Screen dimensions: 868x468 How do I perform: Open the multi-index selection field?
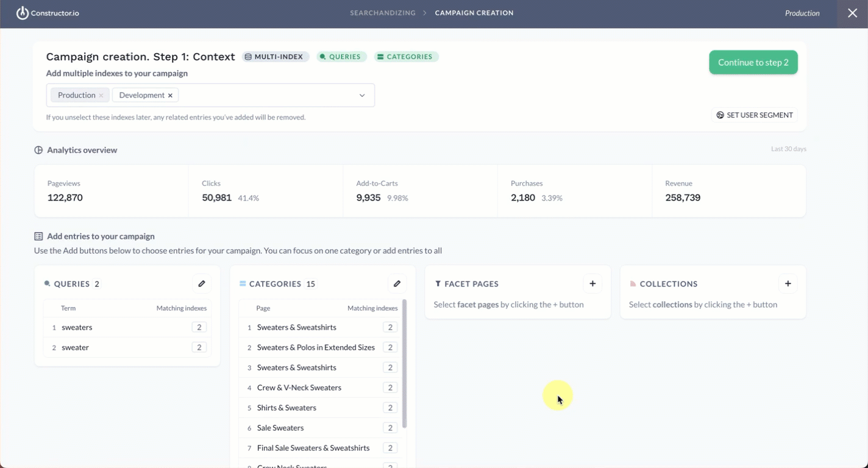click(210, 95)
